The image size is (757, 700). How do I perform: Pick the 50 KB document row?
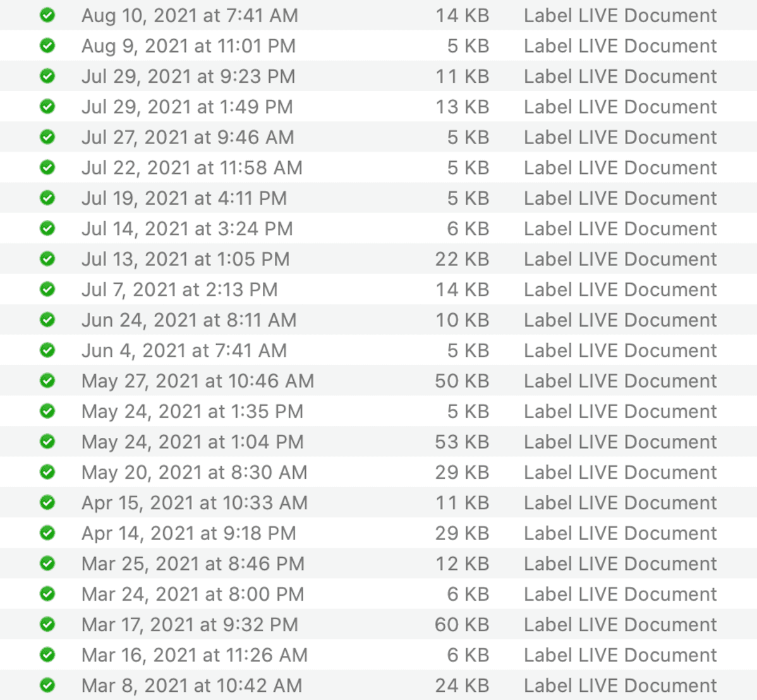[x=461, y=381]
